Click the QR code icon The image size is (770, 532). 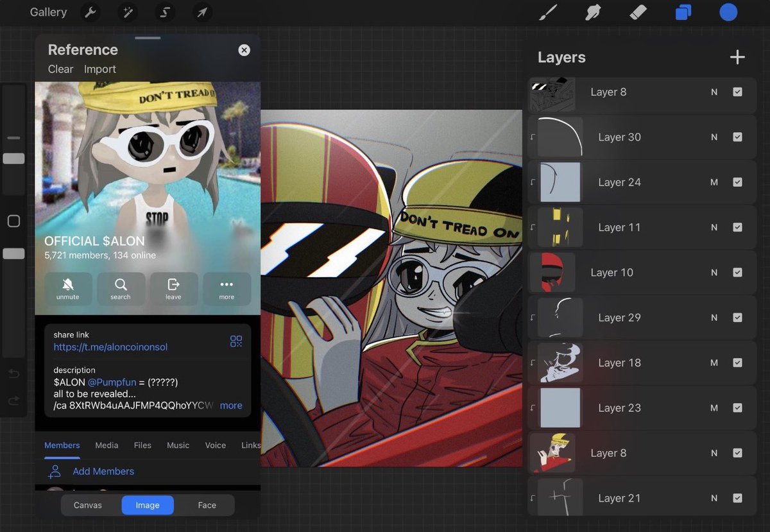click(x=236, y=341)
